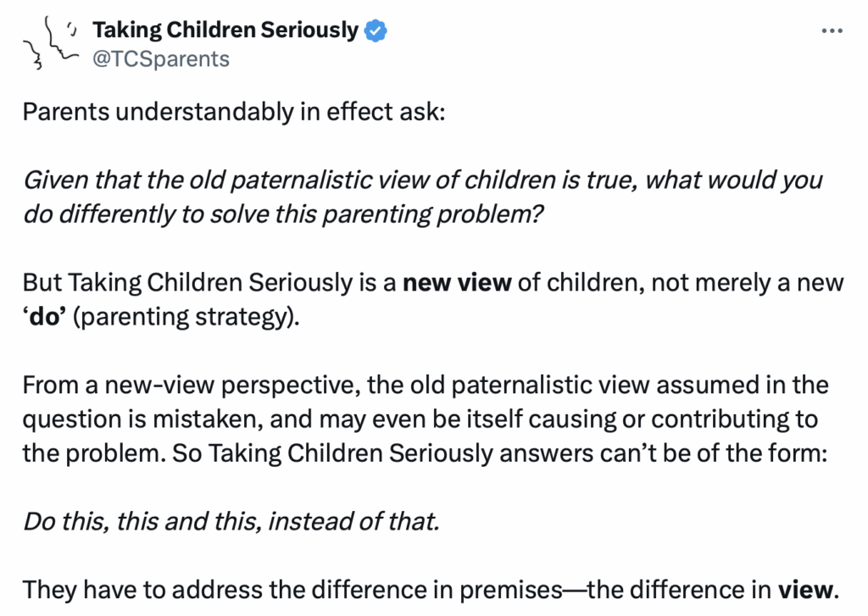868x616 pixels.
Task: Click the line "Parents understandably in effect ask:"
Action: pos(233,112)
